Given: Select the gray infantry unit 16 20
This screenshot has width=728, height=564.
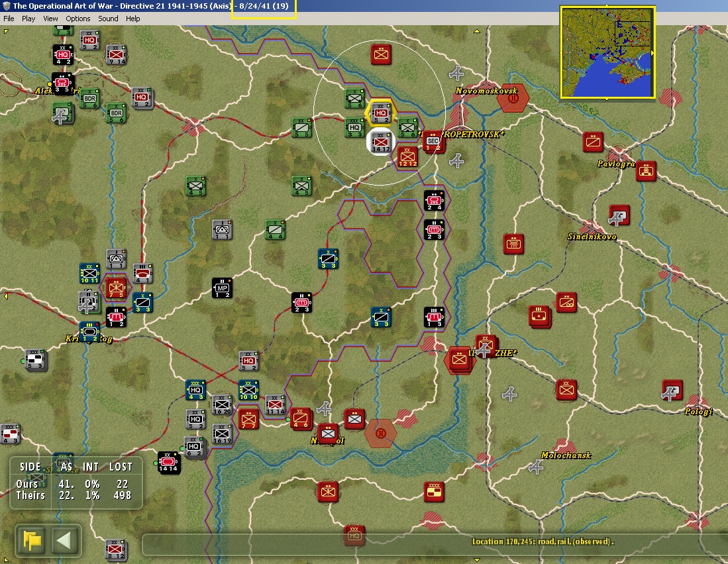Looking at the screenshot, I should click(222, 404).
